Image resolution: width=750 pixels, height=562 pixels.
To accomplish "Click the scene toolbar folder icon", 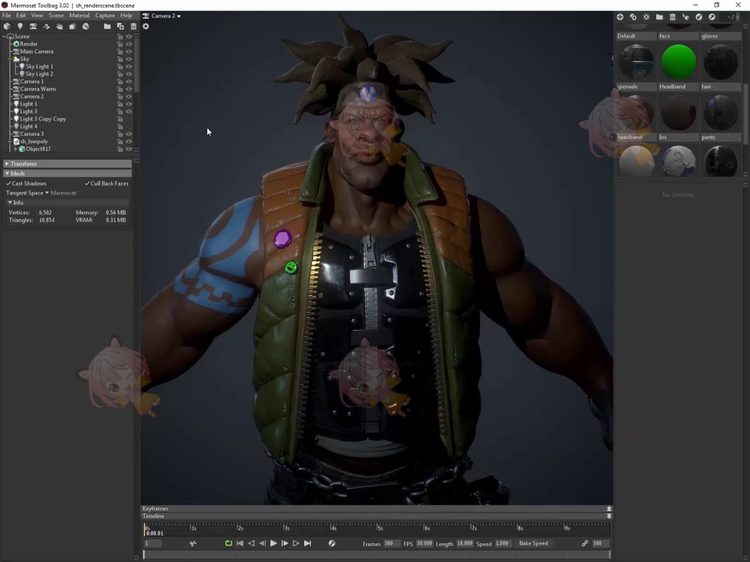I will coord(107,26).
